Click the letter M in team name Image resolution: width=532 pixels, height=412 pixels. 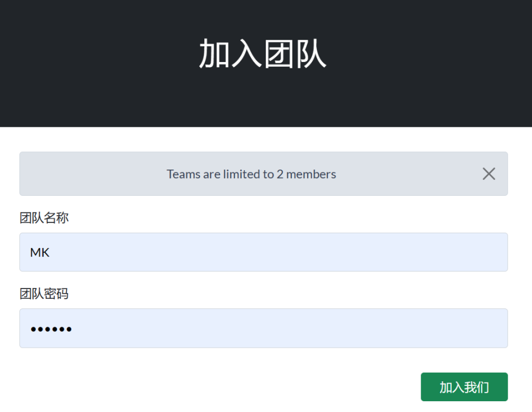coord(35,252)
